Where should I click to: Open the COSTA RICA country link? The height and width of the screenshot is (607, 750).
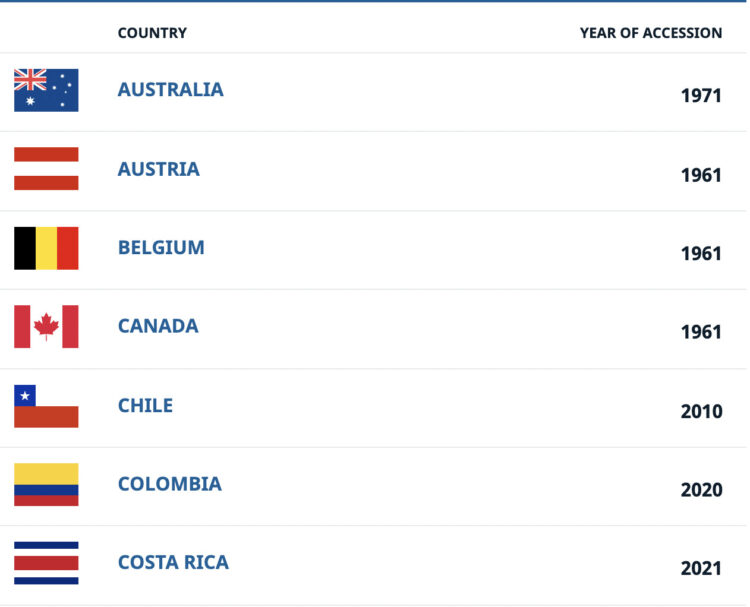click(x=173, y=562)
